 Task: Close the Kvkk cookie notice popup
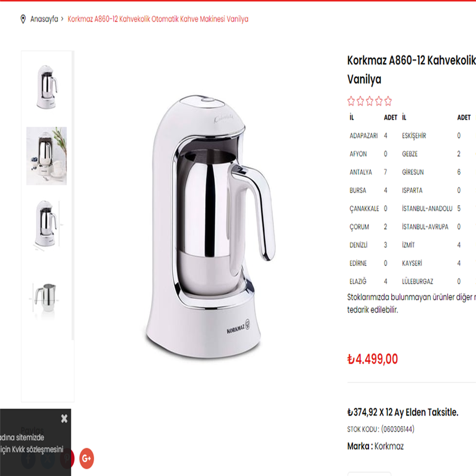point(64,418)
